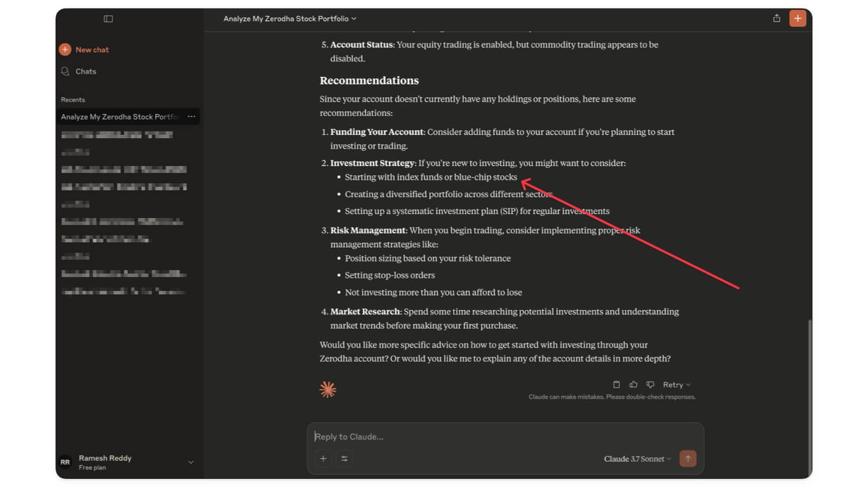Viewport: 868px width, 487px height.
Task: Click the New chat button
Action: (x=84, y=49)
